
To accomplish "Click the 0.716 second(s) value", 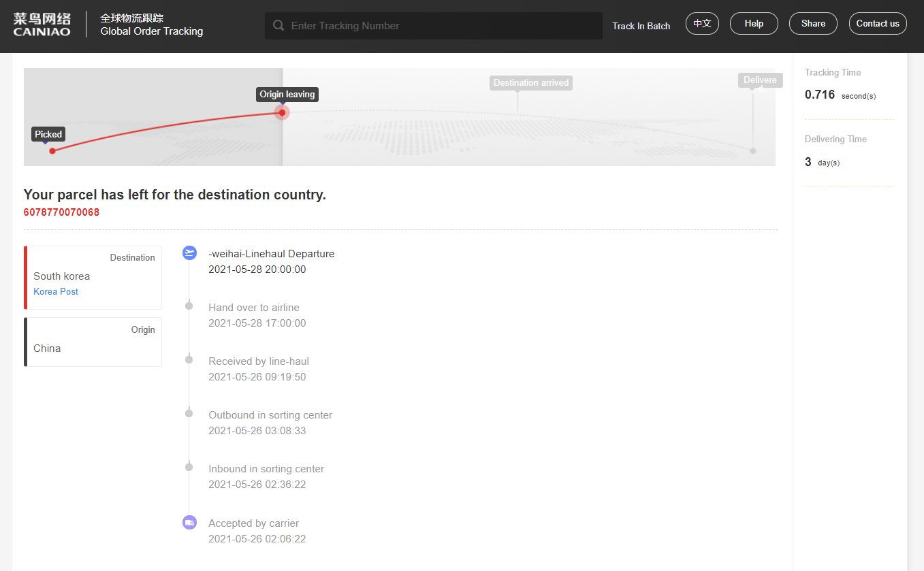I will tap(840, 95).
